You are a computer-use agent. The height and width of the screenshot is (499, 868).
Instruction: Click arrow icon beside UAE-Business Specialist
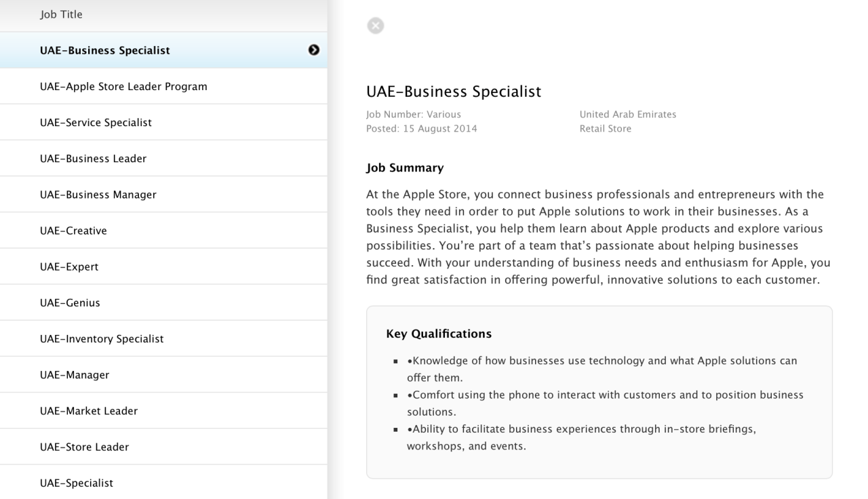pyautogui.click(x=313, y=49)
